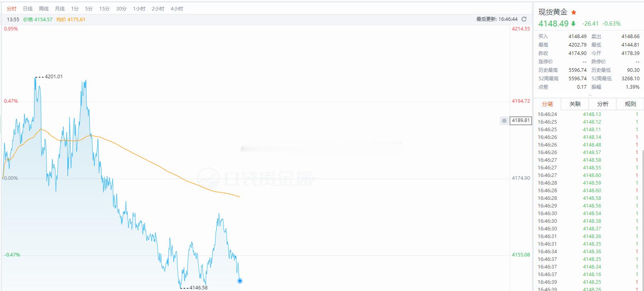
Task: Click the refresh icon next to last update time
Action: 524,19
